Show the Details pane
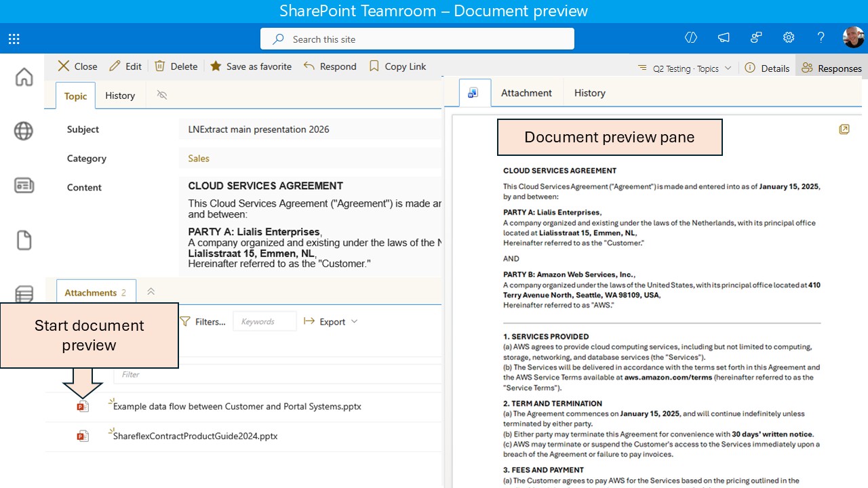Screen dimensions: 868x488 click(x=767, y=67)
